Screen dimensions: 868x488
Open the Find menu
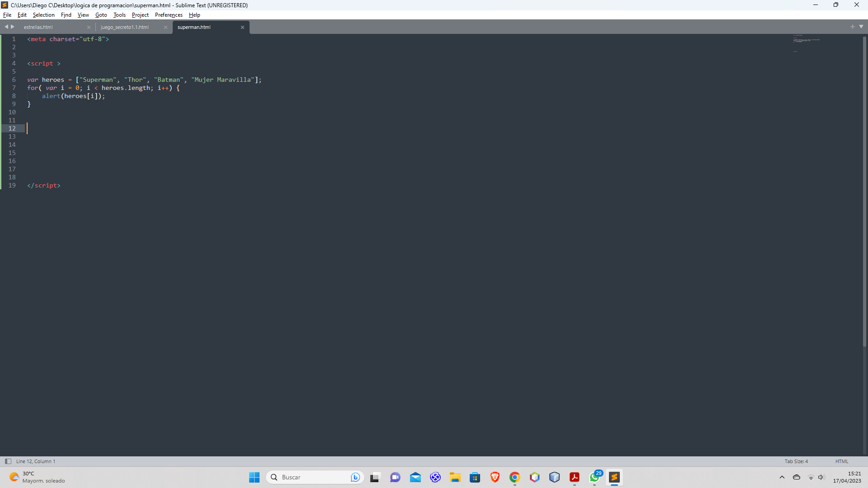tap(66, 15)
